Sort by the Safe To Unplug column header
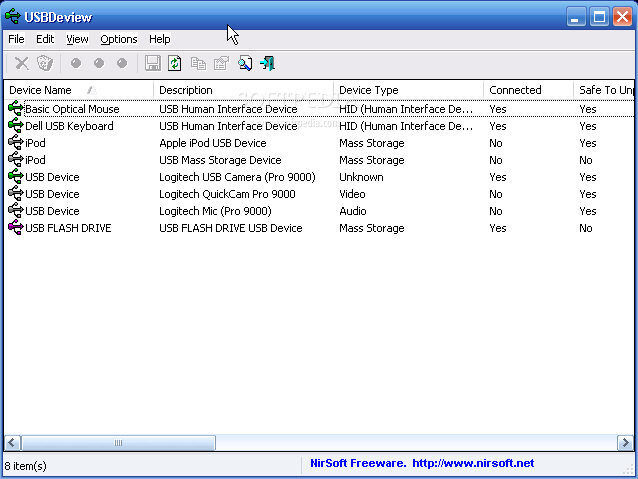This screenshot has height=479, width=638. [604, 90]
